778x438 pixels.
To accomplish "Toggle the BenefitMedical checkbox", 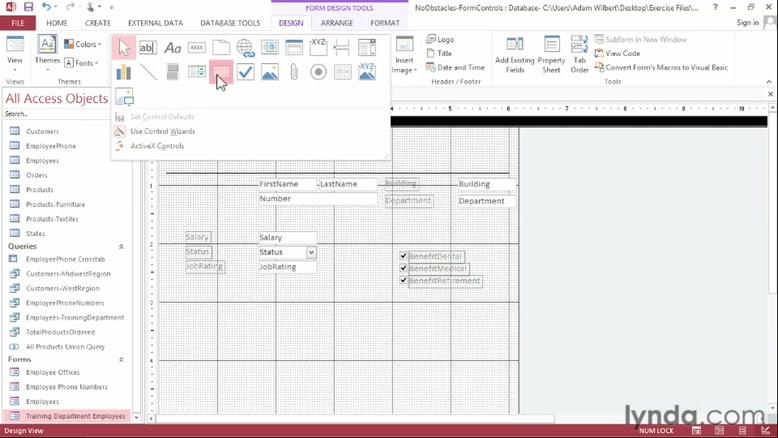I will point(403,268).
